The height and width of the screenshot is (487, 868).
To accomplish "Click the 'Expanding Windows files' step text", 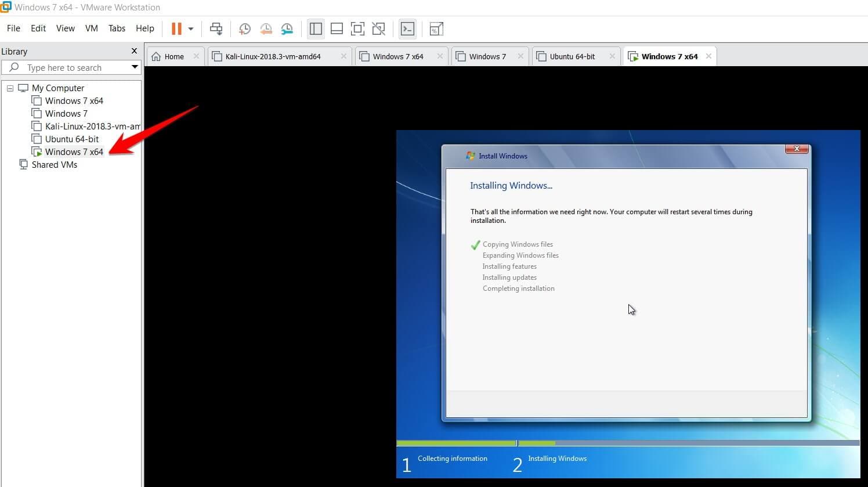I will [x=520, y=255].
